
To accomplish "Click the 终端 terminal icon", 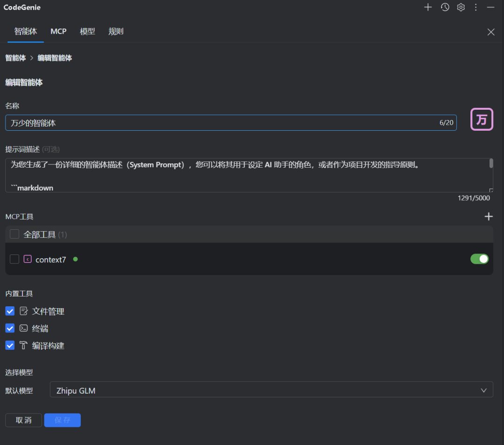I will pyautogui.click(x=23, y=328).
